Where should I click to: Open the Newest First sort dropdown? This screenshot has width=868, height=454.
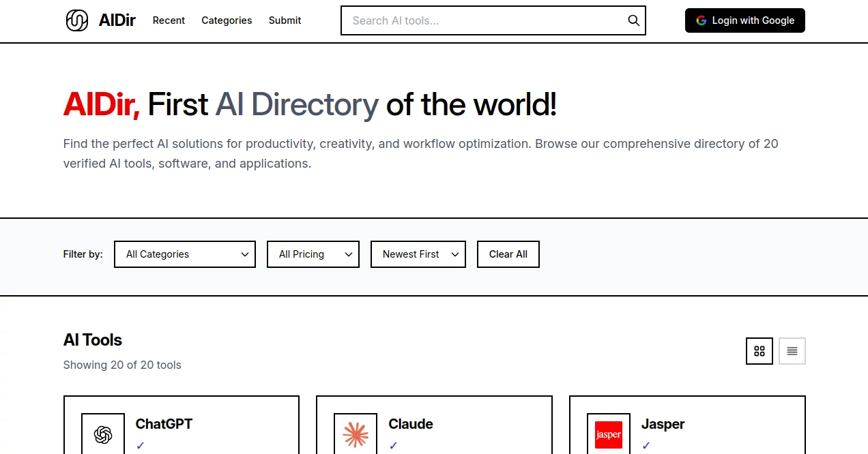click(x=418, y=254)
